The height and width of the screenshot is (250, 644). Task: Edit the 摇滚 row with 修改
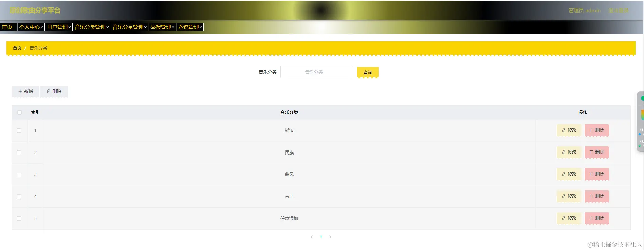tap(569, 130)
